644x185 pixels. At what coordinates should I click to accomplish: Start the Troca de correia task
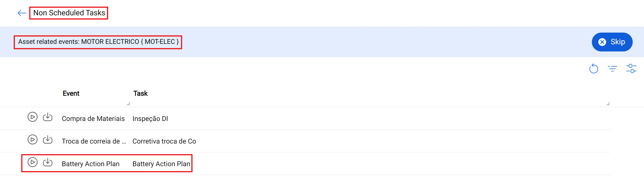pyautogui.click(x=33, y=140)
